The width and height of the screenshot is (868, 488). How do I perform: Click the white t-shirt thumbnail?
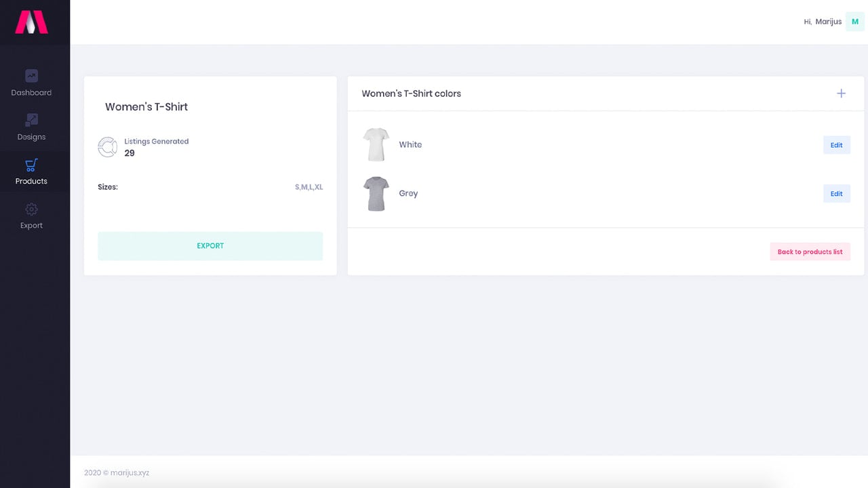[376, 144]
